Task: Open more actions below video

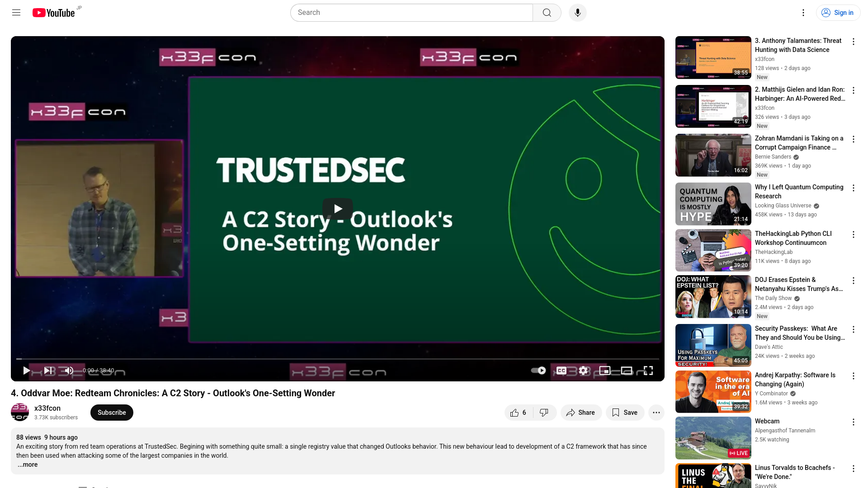Action: pyautogui.click(x=656, y=413)
